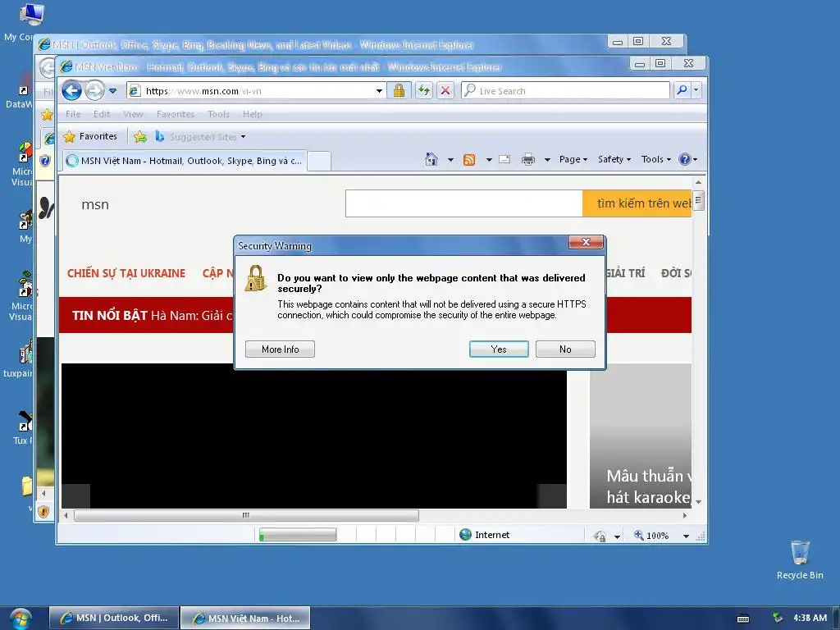The width and height of the screenshot is (840, 630).
Task: Open the View menu
Action: pyautogui.click(x=133, y=114)
